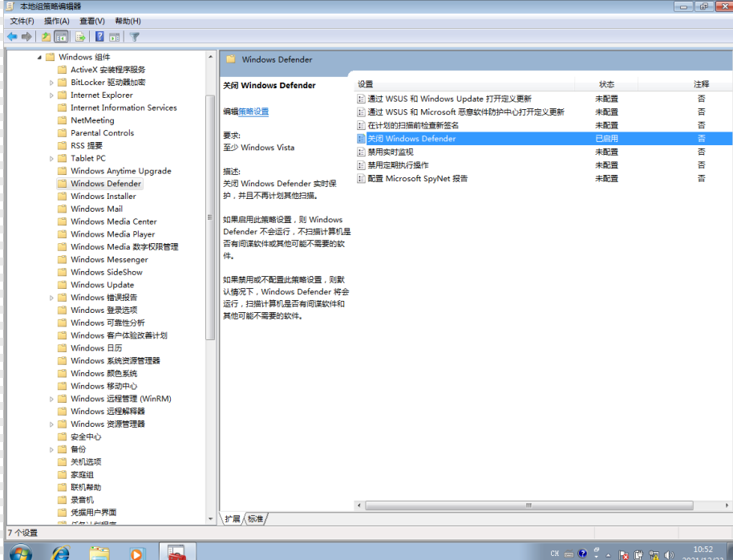Image resolution: width=733 pixels, height=560 pixels.
Task: Click the 策略设置 link
Action: (x=253, y=112)
